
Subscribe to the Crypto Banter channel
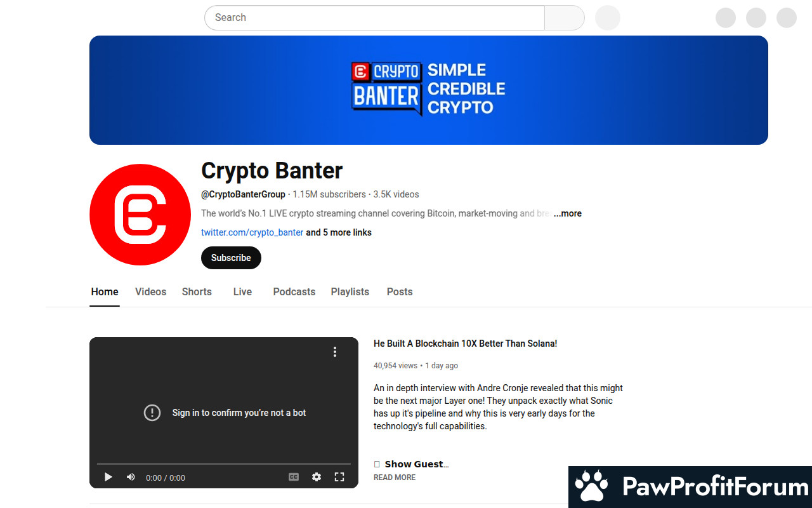(231, 258)
